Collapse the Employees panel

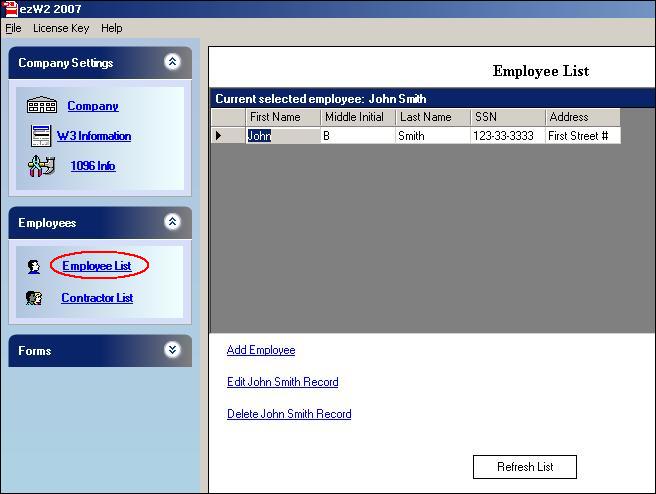[172, 222]
